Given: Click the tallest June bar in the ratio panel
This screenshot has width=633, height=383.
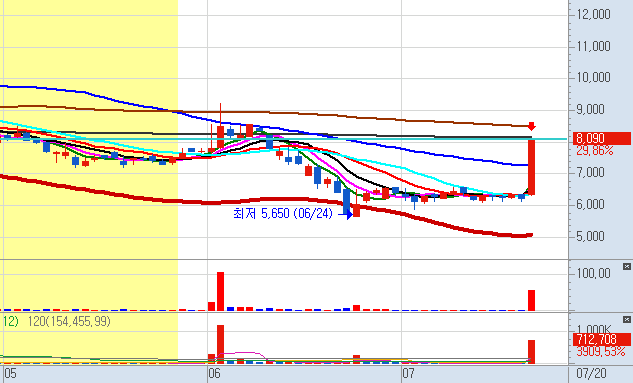Looking at the screenshot, I should tap(220, 291).
